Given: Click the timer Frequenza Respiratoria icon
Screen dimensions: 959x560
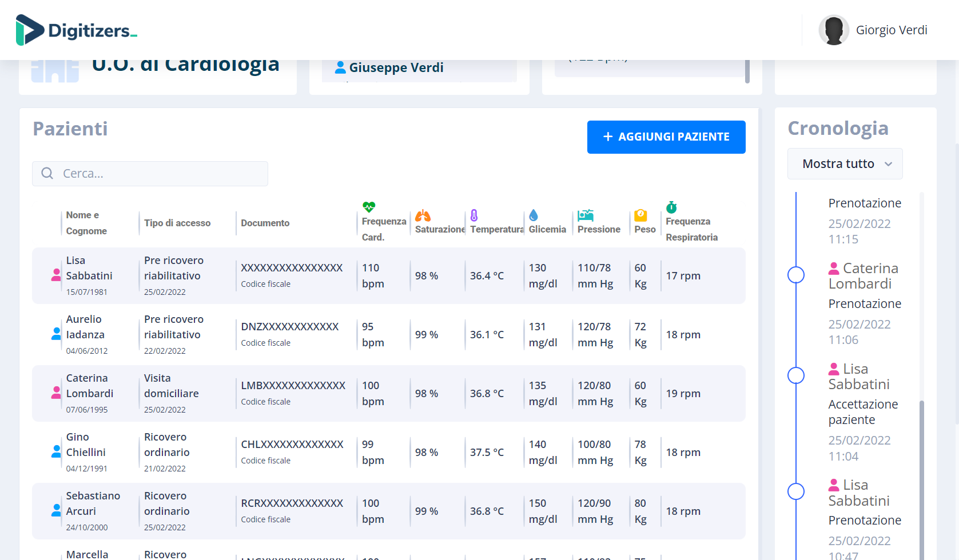Looking at the screenshot, I should coord(671,207).
